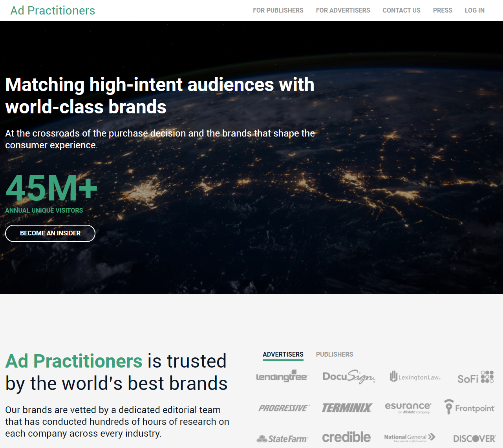Click the SoFi brand logo
This screenshot has width=503, height=448.
pyautogui.click(x=476, y=377)
